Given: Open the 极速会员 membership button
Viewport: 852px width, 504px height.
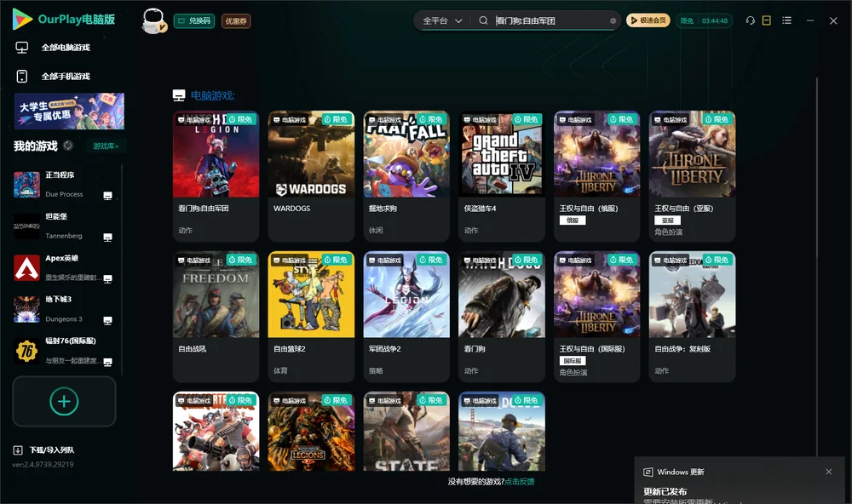Looking at the screenshot, I should tap(648, 20).
